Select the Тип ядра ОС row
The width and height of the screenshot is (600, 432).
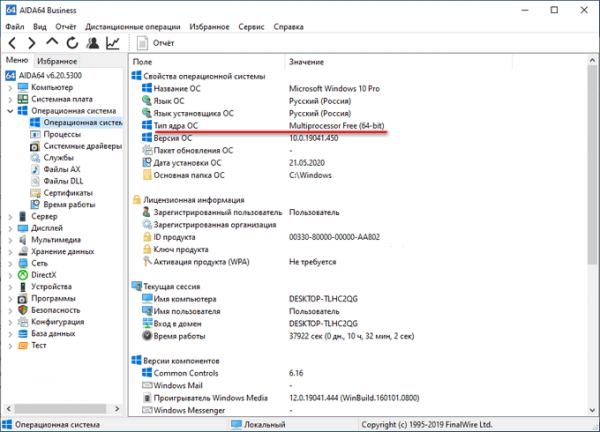(263, 126)
